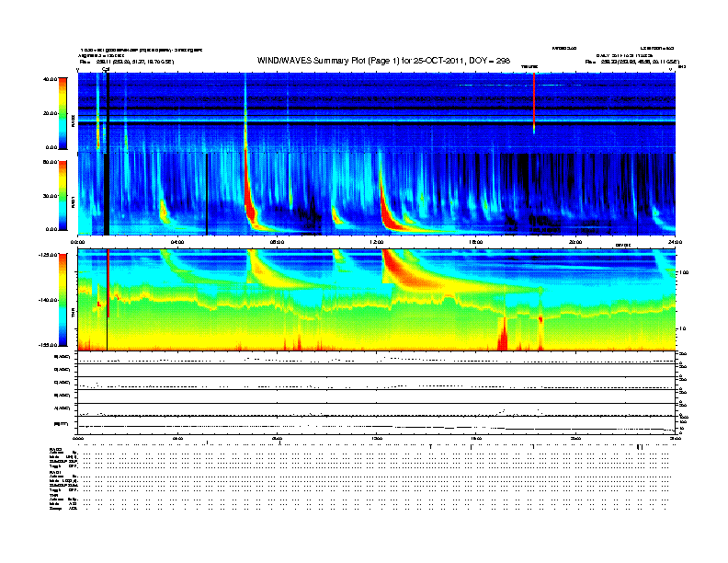Viewport: 728px width, 563px height.
Task: Click the wide black calibration bar in RAD1 panel
Action: (107, 194)
